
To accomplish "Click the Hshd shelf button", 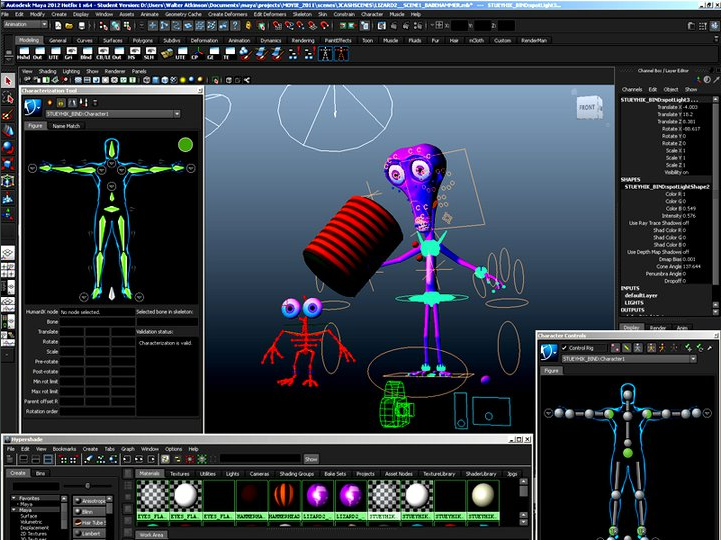I will 23,54.
